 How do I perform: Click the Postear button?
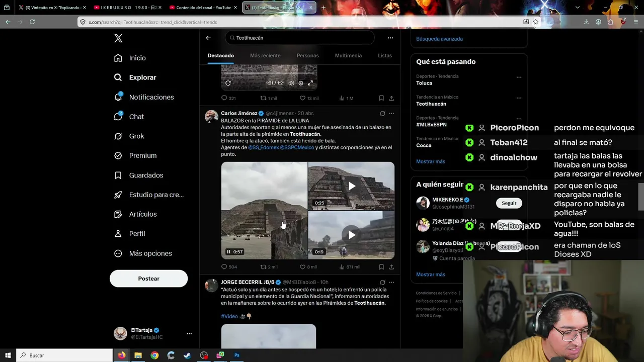(x=148, y=279)
